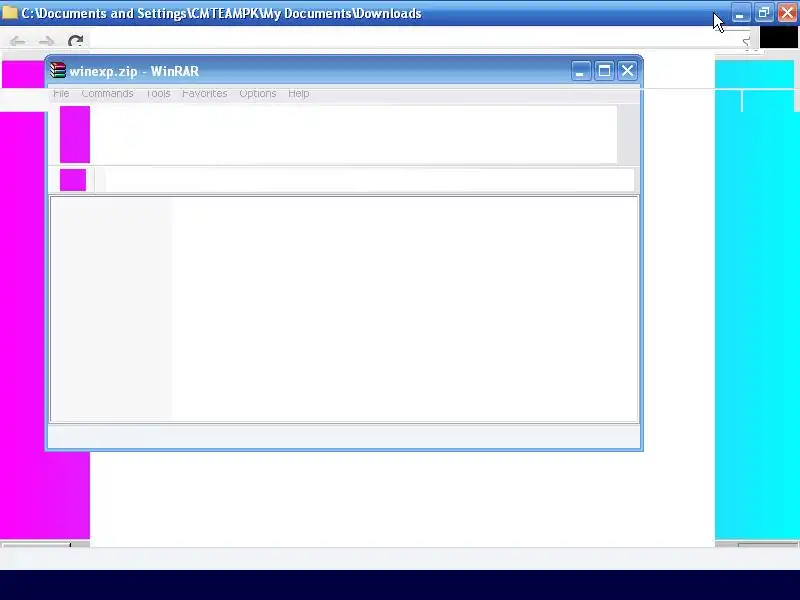Click the WinRAR books icon in title bar

(58, 70)
